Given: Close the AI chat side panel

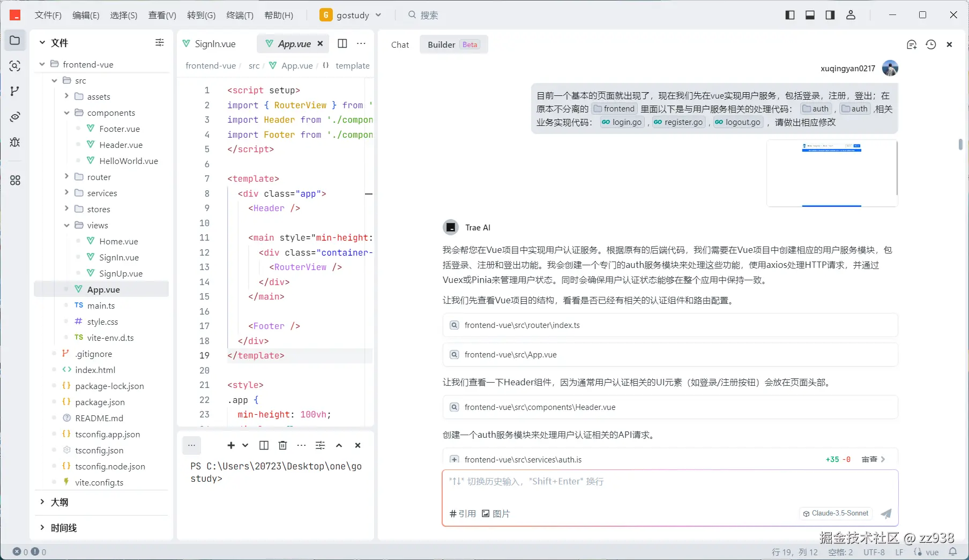Looking at the screenshot, I should pos(949,44).
